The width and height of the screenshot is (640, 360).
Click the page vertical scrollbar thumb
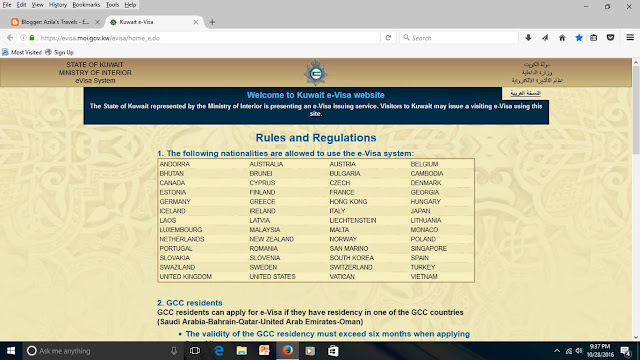pyautogui.click(x=636, y=110)
